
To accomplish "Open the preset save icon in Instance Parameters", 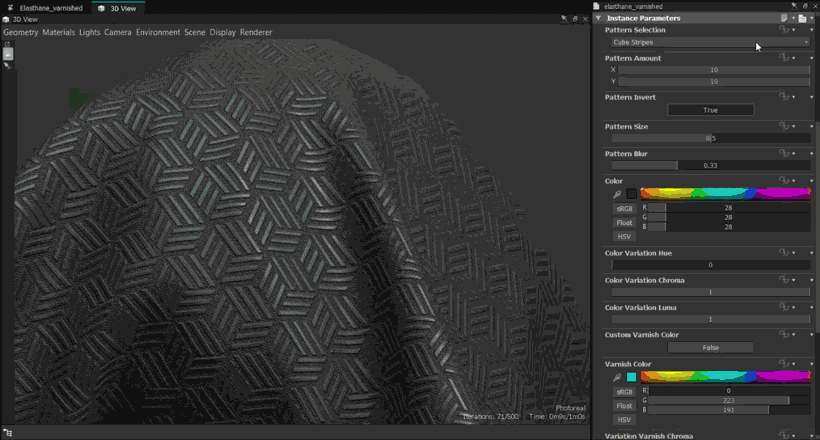I will point(784,18).
